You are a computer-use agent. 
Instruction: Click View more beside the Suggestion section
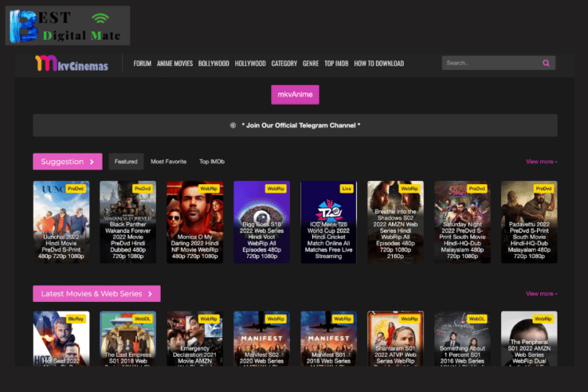pyautogui.click(x=542, y=162)
